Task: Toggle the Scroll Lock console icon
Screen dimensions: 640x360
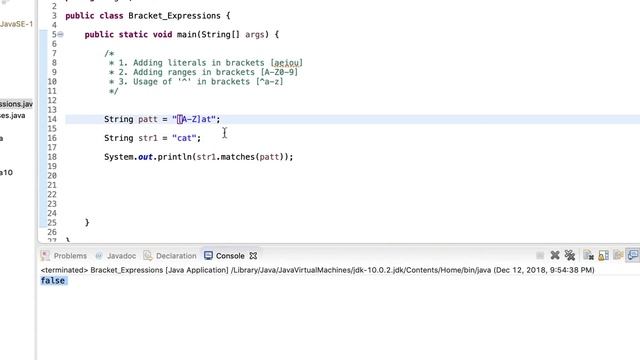Action: pyautogui.click(x=603, y=256)
